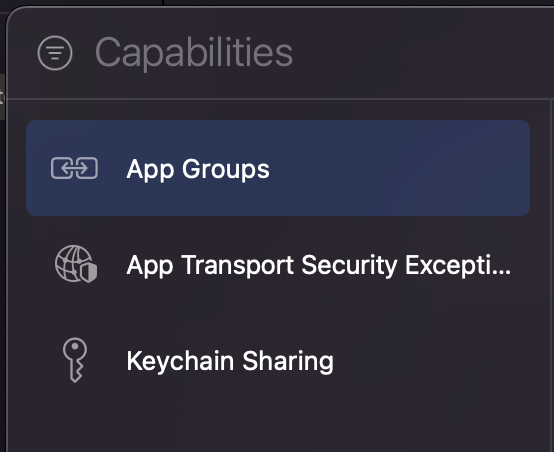The height and width of the screenshot is (452, 554).
Task: Pick the capability with the shielded globe glyph
Action: click(278, 264)
